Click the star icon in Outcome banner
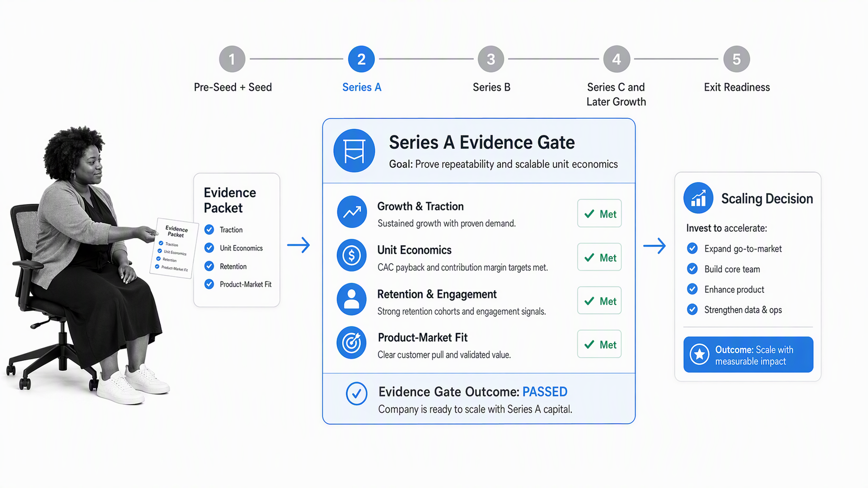Screen dimensions: 868x488 tap(699, 355)
